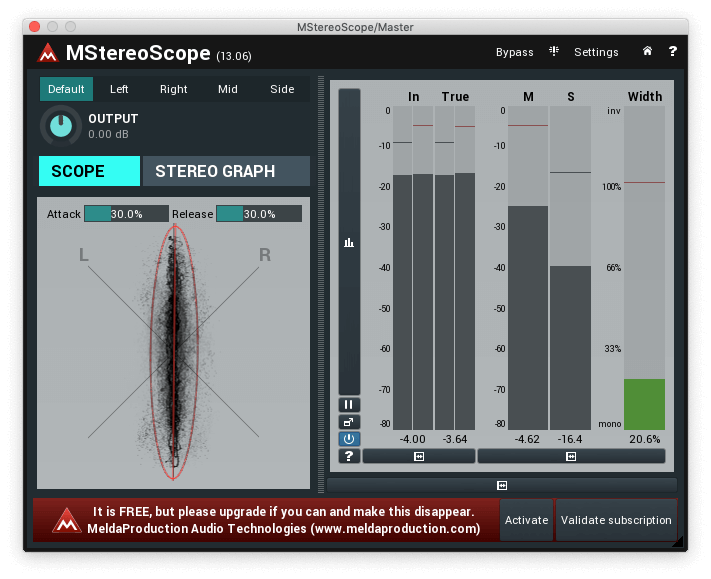Select the Default channel tab
Image resolution: width=711 pixels, height=579 pixels.
(x=66, y=89)
